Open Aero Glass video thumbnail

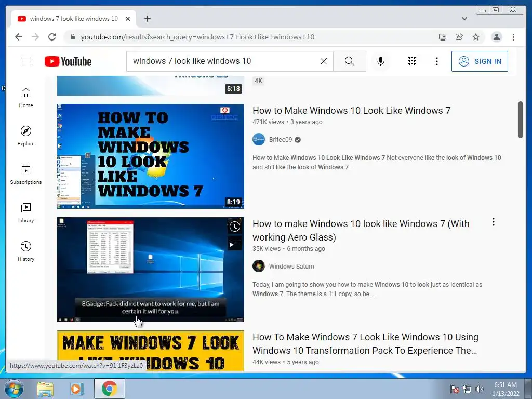click(x=151, y=270)
